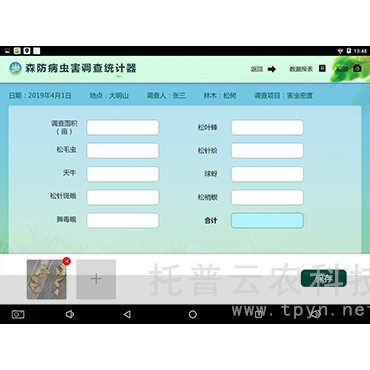The height and width of the screenshot is (370, 370).
Task: Open the 数据报表 data report icon
Action: [322, 68]
